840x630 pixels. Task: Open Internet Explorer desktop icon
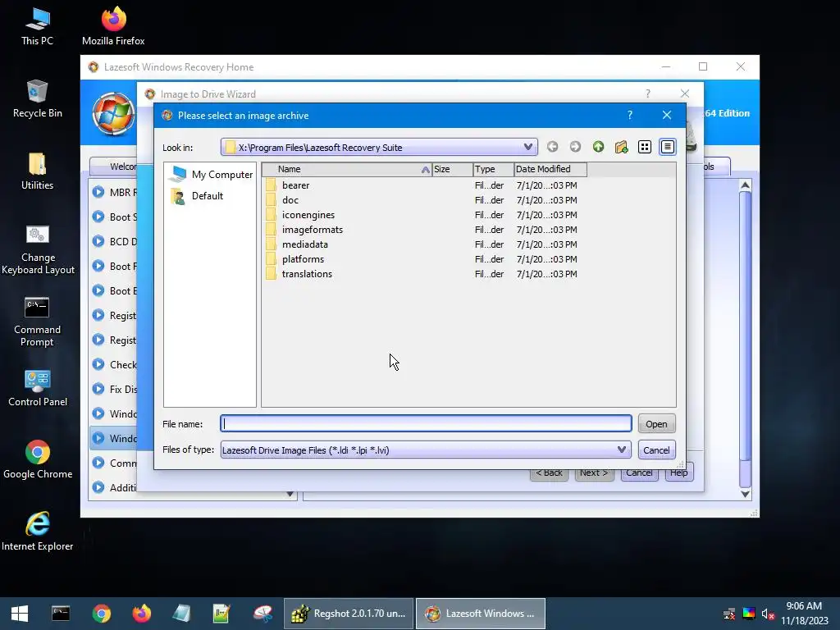[x=38, y=532]
